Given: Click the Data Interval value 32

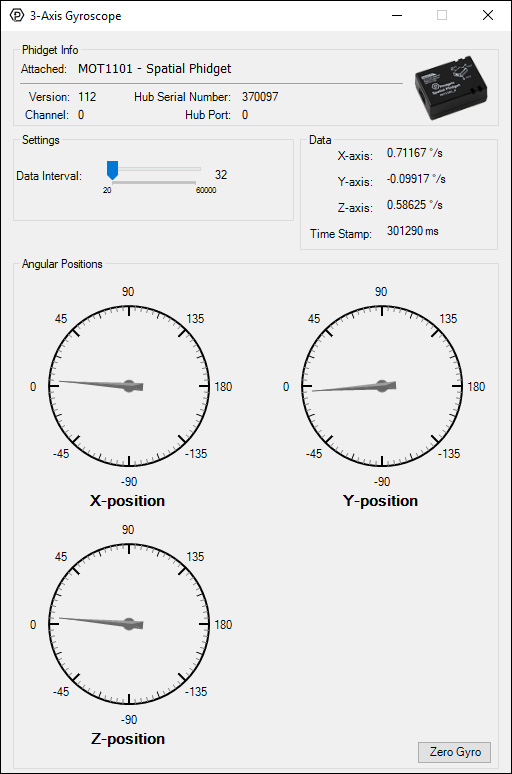Looking at the screenshot, I should 221,175.
